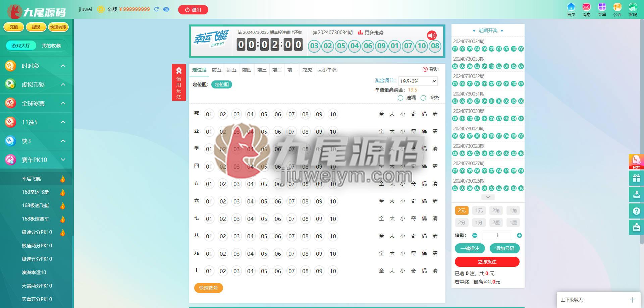The height and width of the screenshot is (308, 644).
Task: Expand more recent draw results
Action: click(488, 197)
